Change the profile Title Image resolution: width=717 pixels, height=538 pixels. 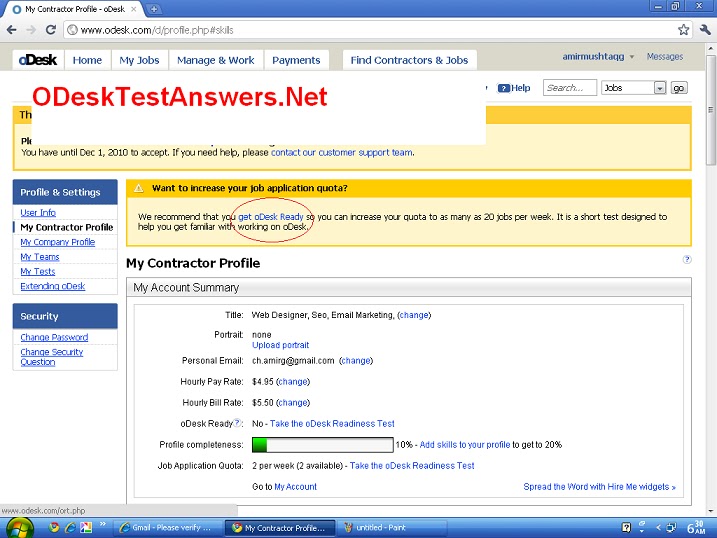tap(414, 315)
